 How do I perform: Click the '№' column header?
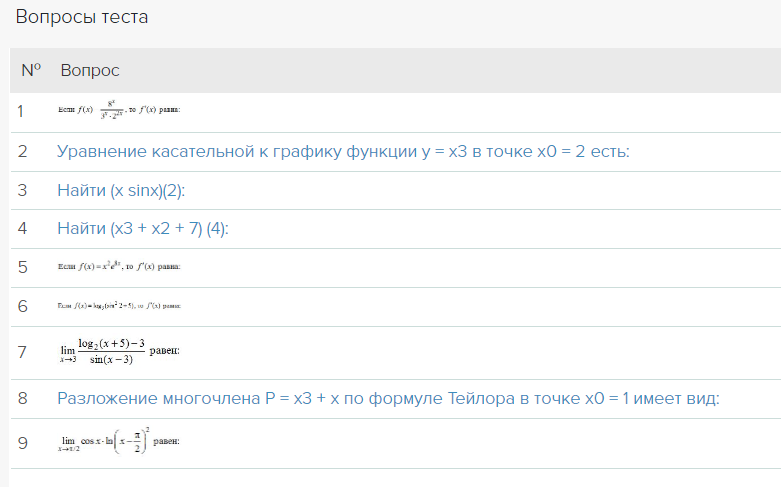pos(31,71)
